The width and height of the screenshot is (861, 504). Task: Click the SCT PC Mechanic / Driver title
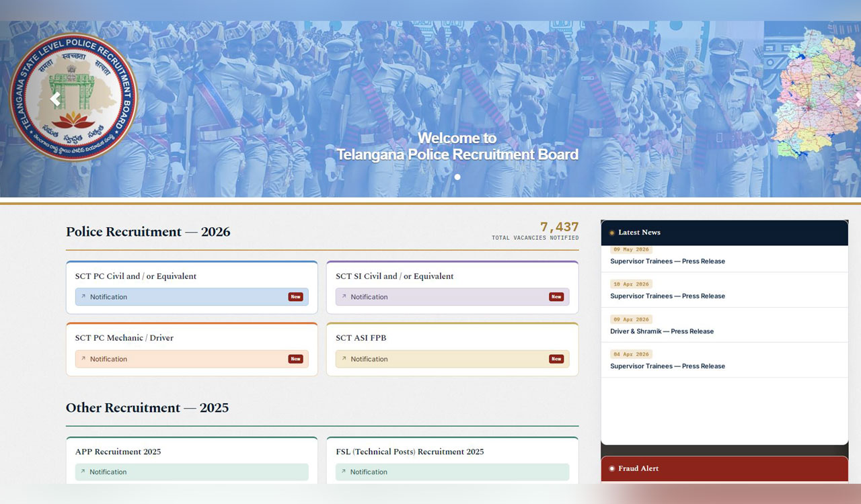tap(124, 338)
